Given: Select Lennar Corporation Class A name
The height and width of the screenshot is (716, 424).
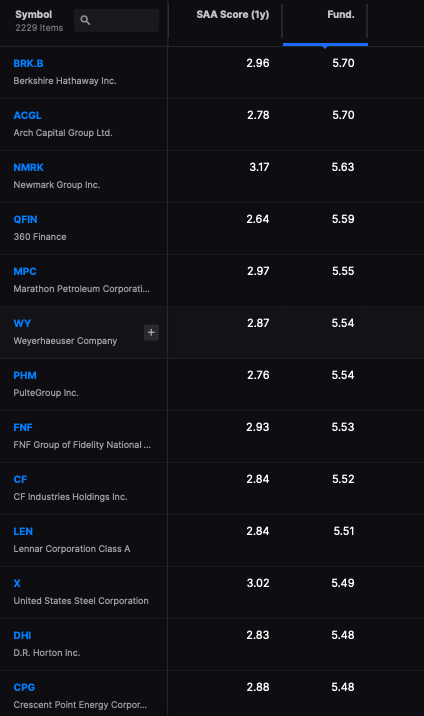Looking at the screenshot, I should (72, 549).
